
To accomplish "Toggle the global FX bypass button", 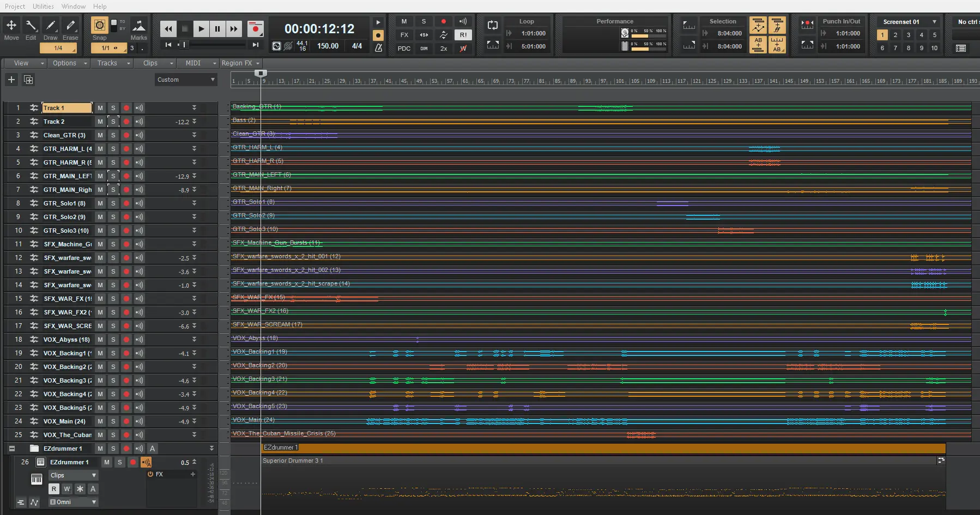I will pos(404,35).
